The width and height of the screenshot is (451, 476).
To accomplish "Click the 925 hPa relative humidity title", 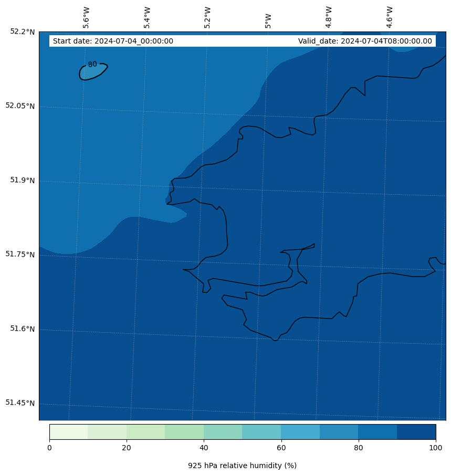I will [x=242, y=466].
